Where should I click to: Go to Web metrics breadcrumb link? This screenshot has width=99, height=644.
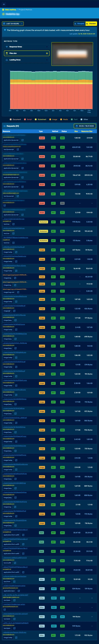(11, 9)
